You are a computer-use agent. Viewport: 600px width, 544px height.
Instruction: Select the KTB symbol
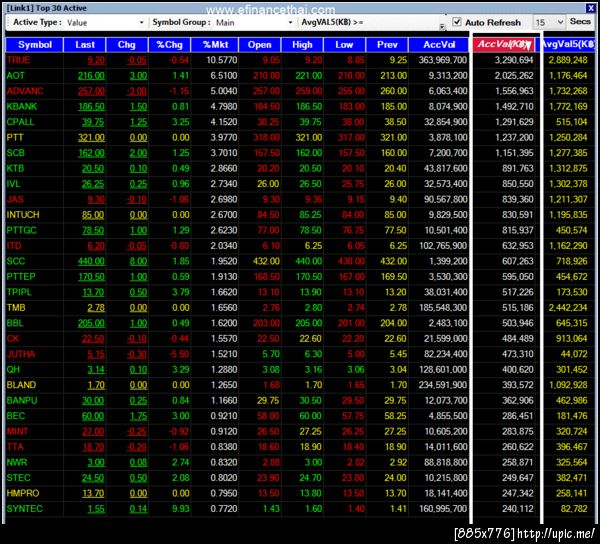point(15,168)
